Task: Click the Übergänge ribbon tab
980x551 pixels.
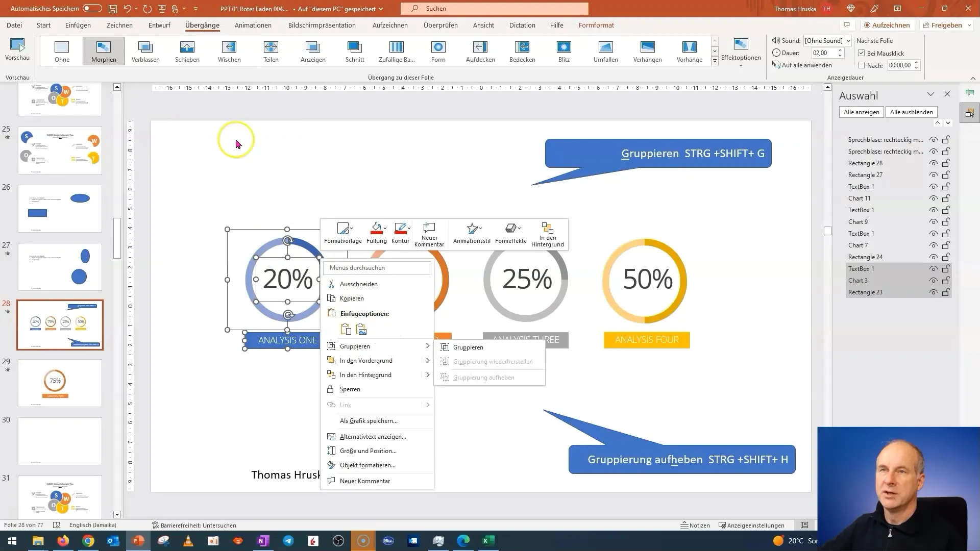Action: [x=203, y=25]
